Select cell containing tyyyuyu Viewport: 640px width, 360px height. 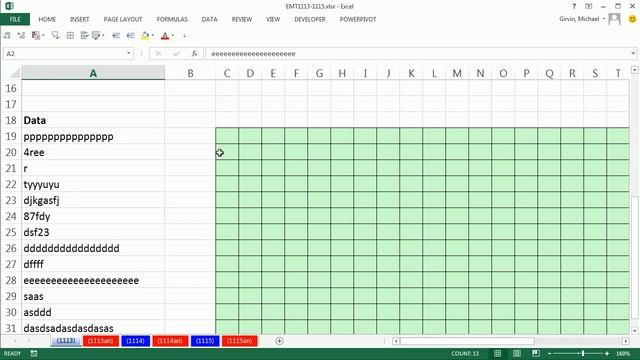[x=93, y=184]
